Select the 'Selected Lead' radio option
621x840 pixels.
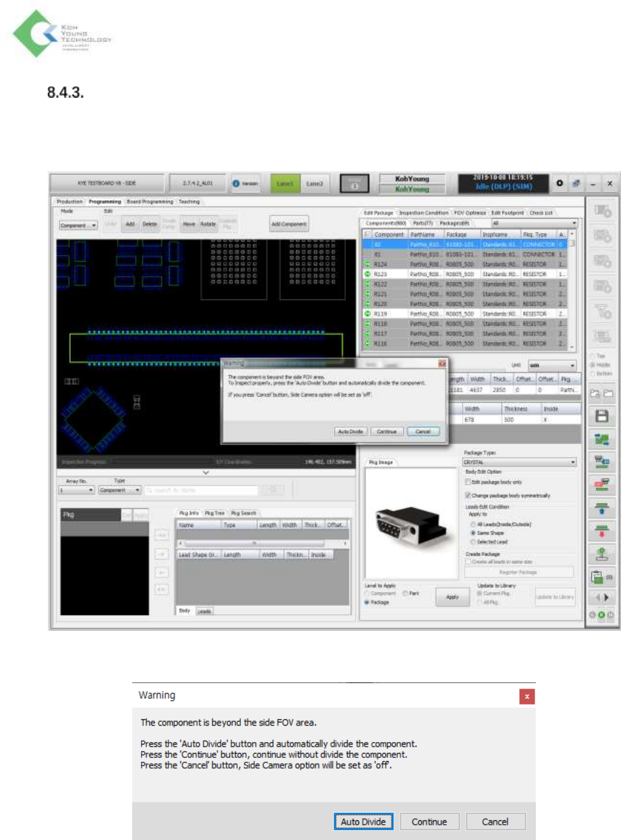click(473, 542)
